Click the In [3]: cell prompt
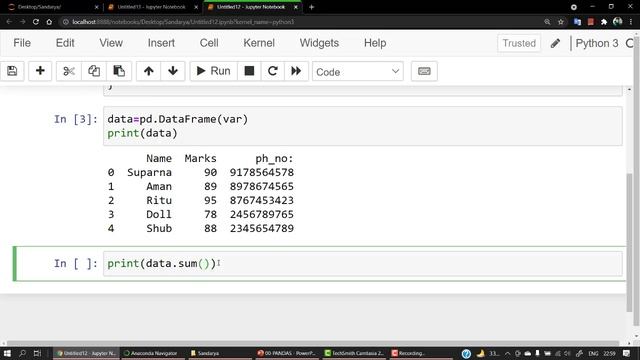This screenshot has height=360, width=640. tap(76, 119)
